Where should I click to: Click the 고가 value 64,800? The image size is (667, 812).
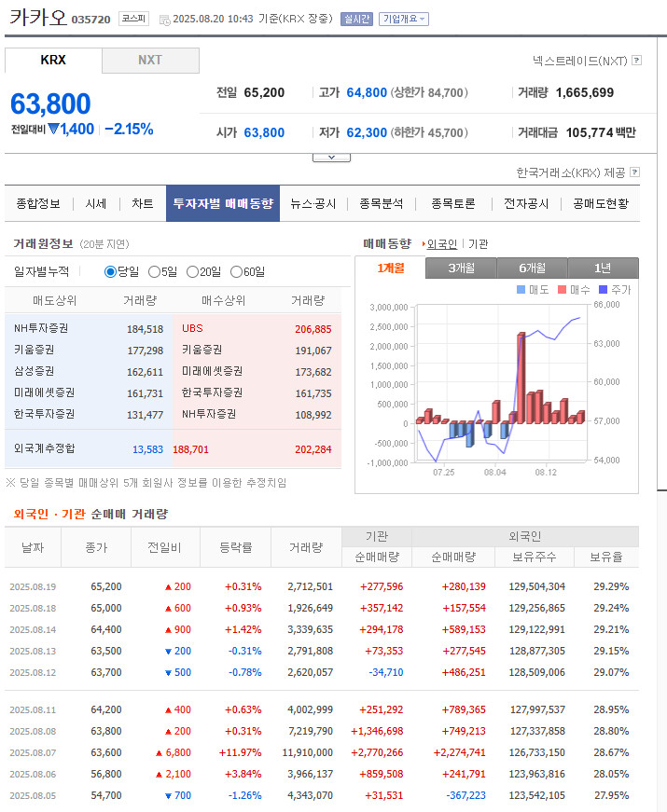point(367,92)
